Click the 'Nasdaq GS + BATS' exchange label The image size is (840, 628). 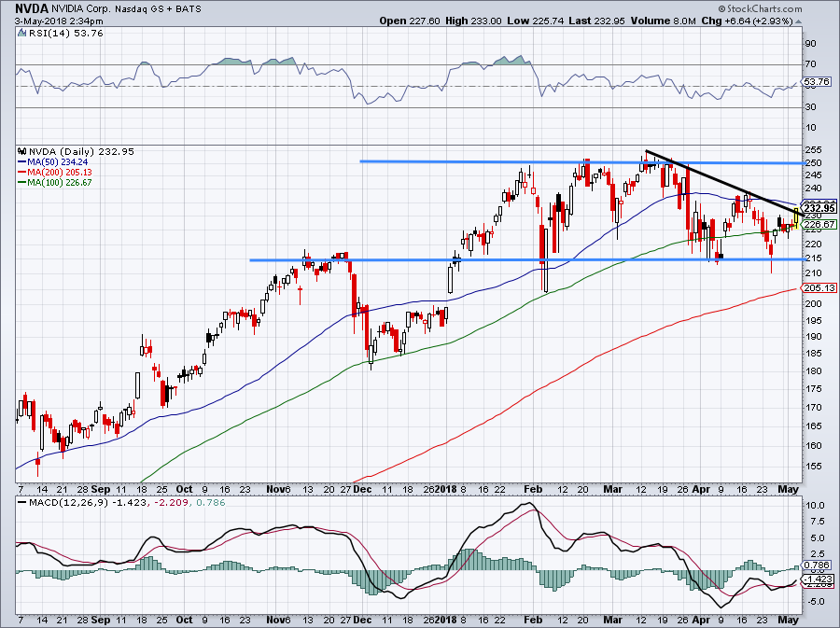159,8
